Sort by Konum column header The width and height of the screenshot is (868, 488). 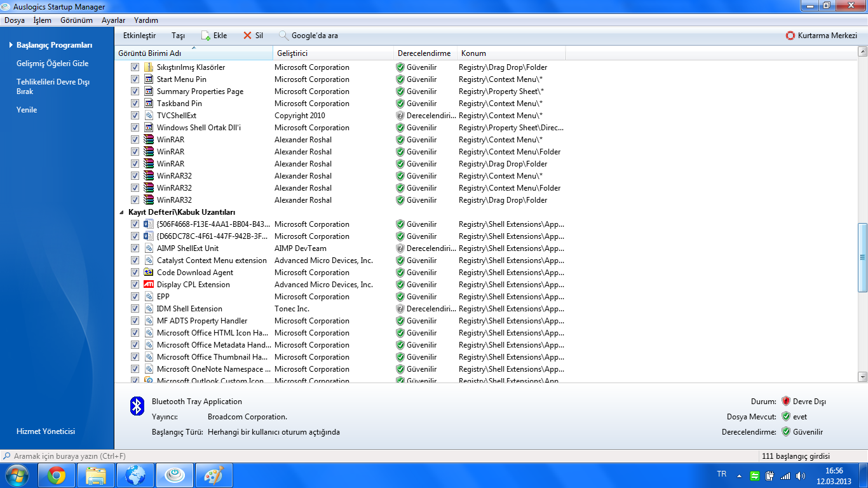pyautogui.click(x=511, y=53)
